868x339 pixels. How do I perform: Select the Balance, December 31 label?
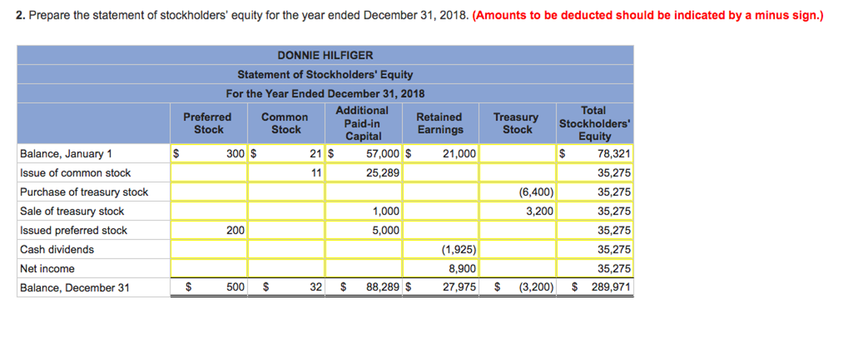click(75, 288)
